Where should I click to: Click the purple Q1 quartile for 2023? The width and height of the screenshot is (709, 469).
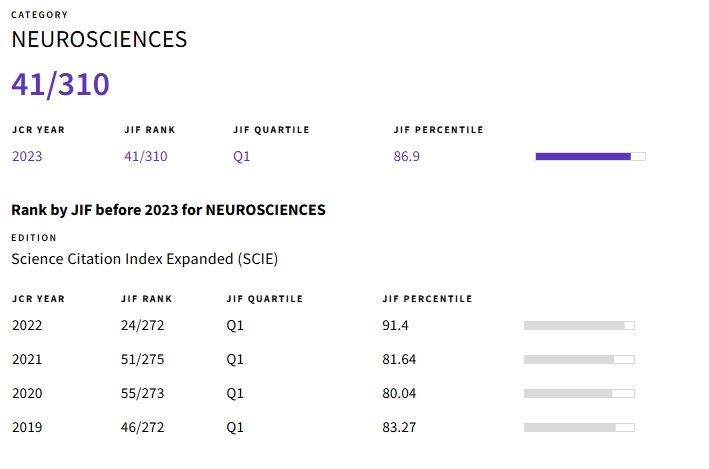(x=241, y=156)
